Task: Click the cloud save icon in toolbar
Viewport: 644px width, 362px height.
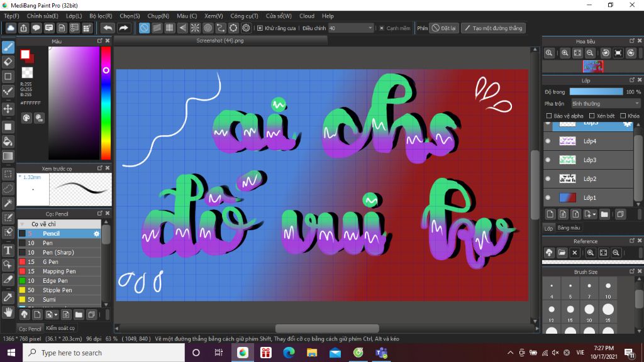Action: (x=11, y=28)
